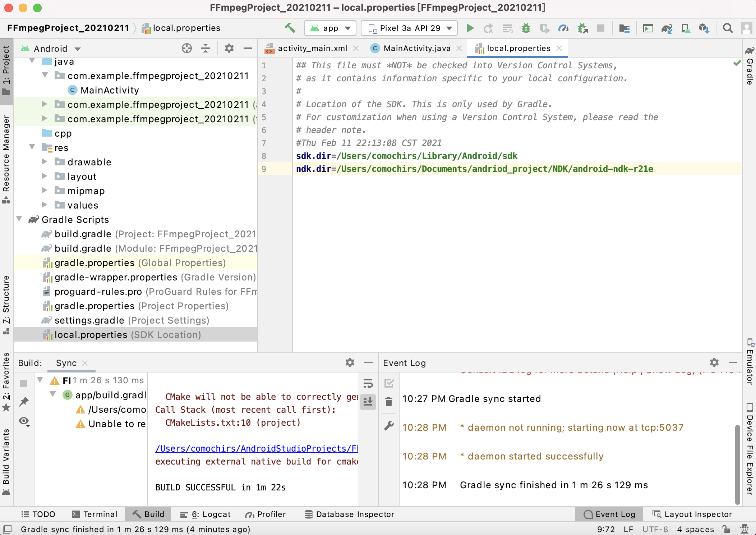Expand the mipmap folder
The width and height of the screenshot is (756, 535).
tap(45, 191)
